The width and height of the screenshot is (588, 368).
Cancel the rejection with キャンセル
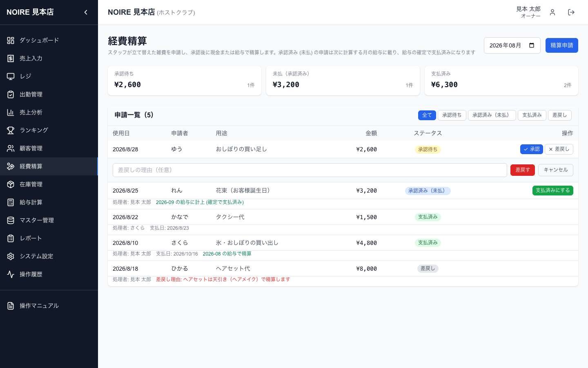[556, 170]
